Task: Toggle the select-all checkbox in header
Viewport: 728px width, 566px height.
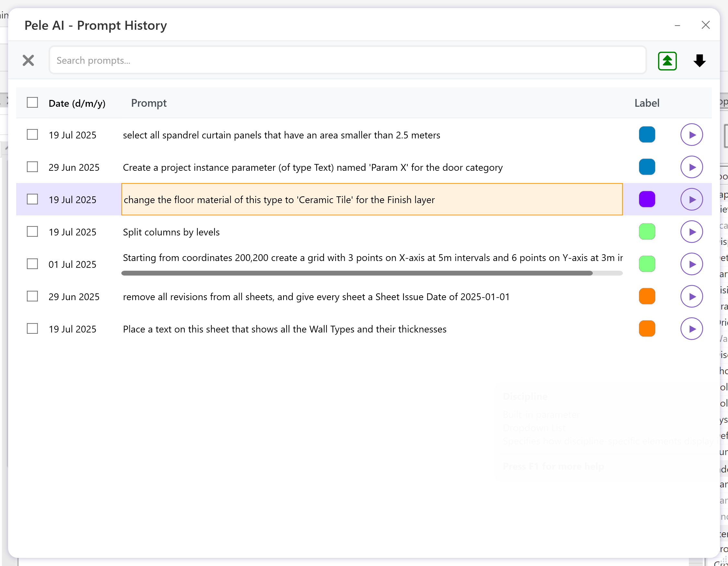Action: (32, 103)
